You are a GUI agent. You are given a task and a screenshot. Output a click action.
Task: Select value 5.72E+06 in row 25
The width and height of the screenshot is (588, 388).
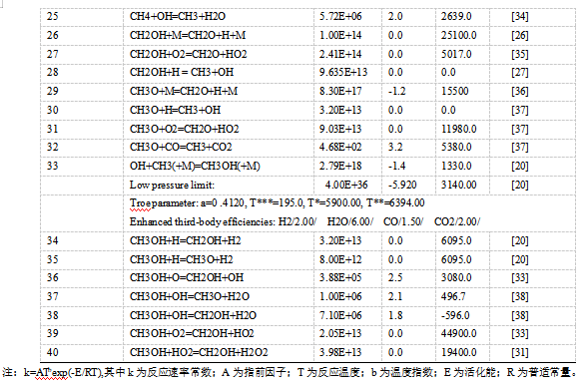pos(340,17)
